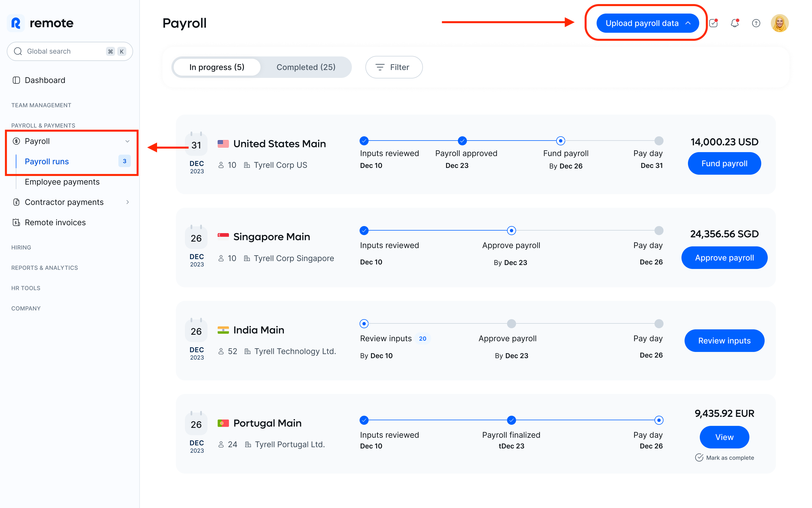Click the employee count icon for India Main (52)

221,351
